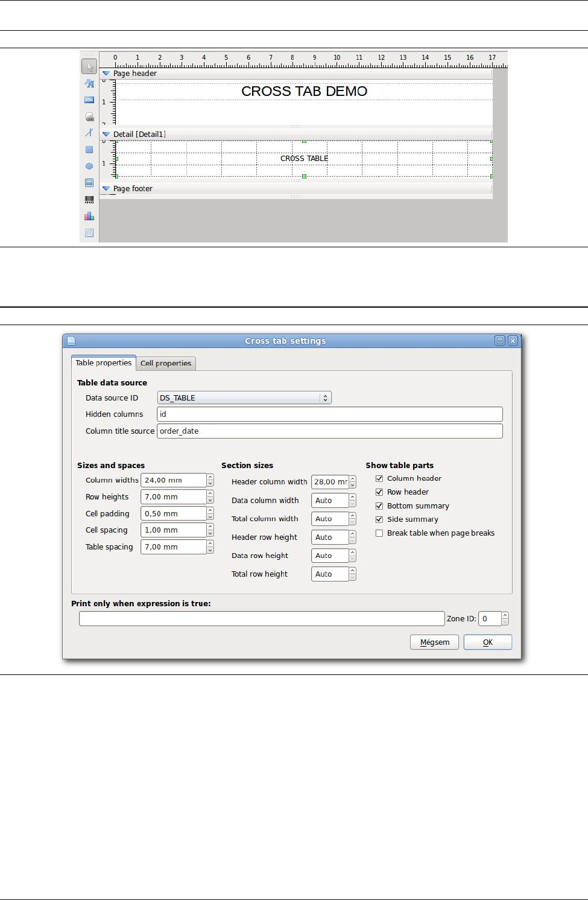Activate the line drawing tool
Screen dimensions: 588x900
[89, 133]
